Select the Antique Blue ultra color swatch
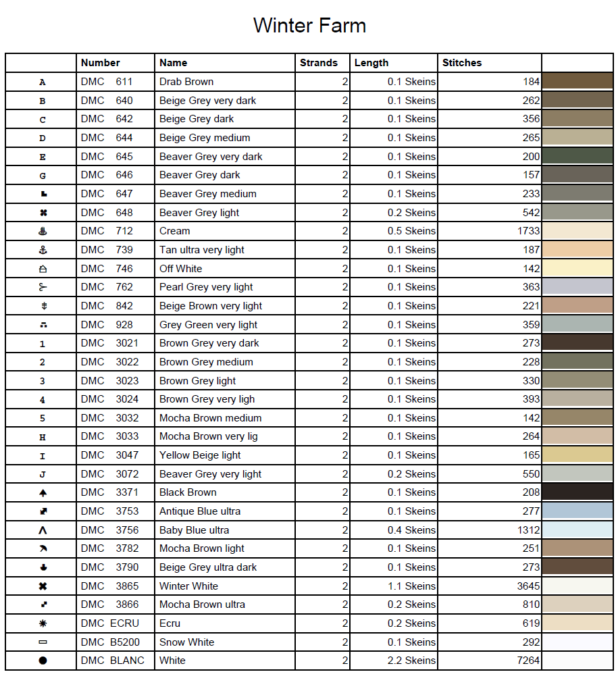This screenshot has height=695, width=616. [577, 511]
